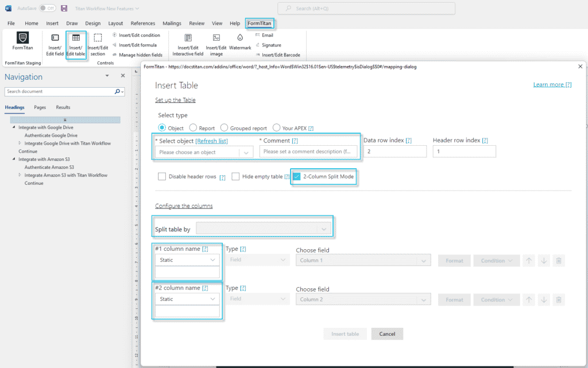Screen dimensions: 588x368
Task: Uncheck the 2-Column Split Mode checkbox
Action: pyautogui.click(x=296, y=176)
